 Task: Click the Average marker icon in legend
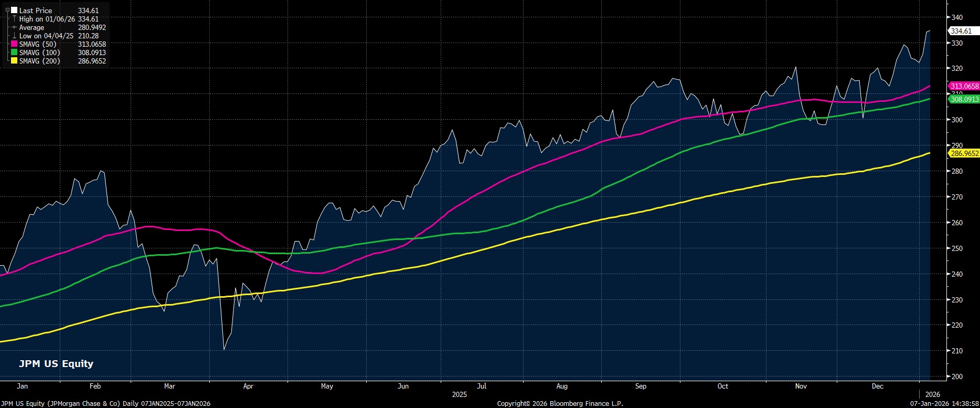(x=14, y=27)
